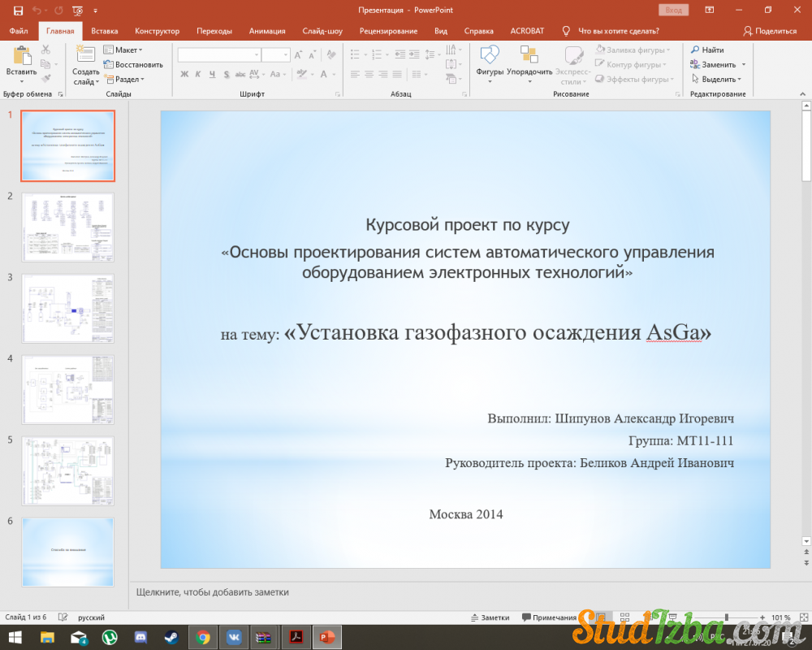Click the Поделиться (Share) button
Viewport: 812px width, 650px height.
coord(770,31)
